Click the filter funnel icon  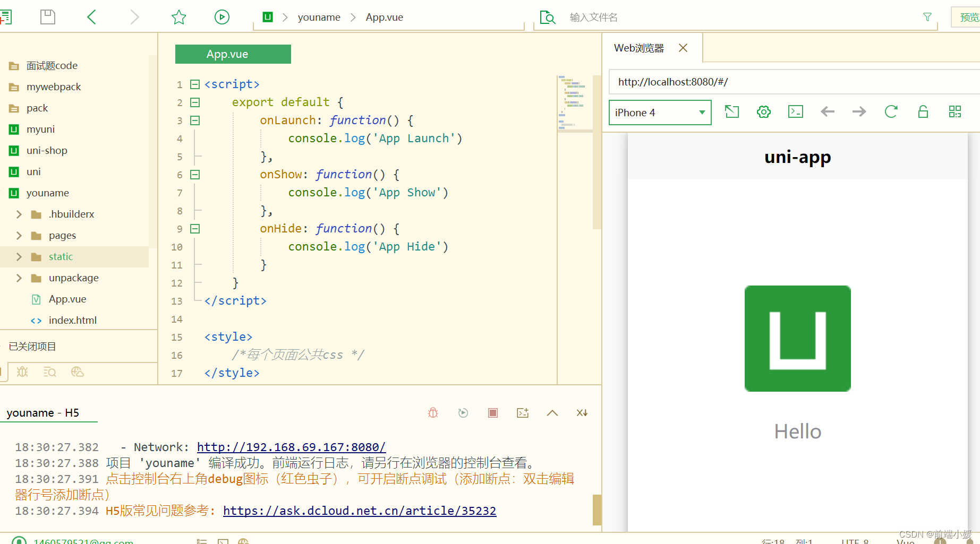927,17
